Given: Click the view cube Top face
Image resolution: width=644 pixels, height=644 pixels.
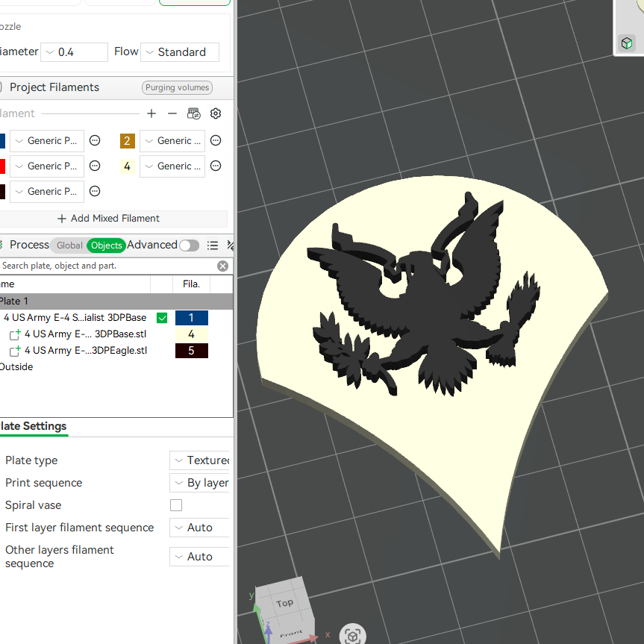Looking at the screenshot, I should click(x=284, y=603).
